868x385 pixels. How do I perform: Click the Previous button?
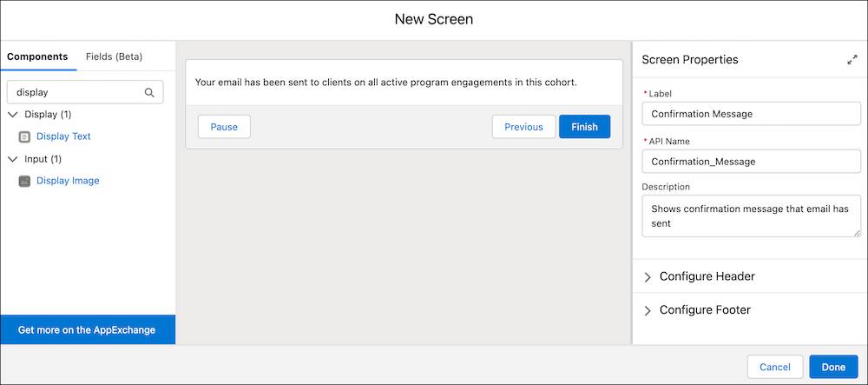click(x=523, y=127)
